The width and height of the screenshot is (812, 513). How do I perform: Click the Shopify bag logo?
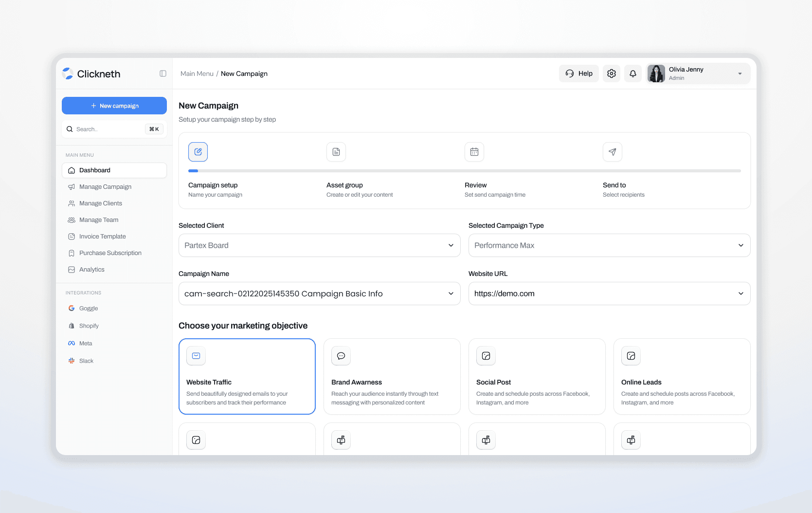coord(72,326)
